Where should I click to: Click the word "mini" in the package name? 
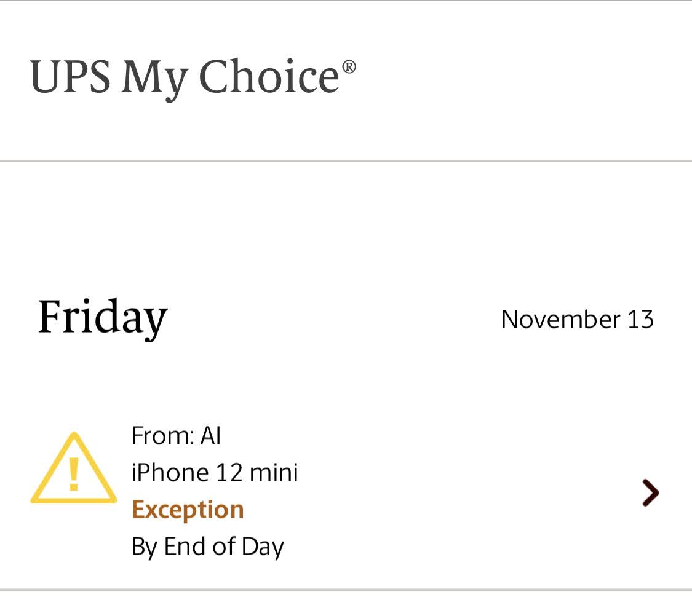(273, 473)
